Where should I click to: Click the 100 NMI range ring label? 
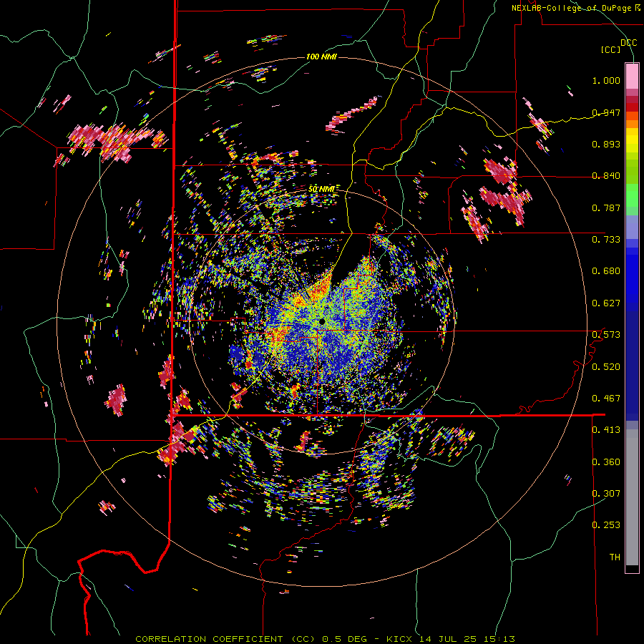[x=321, y=57]
